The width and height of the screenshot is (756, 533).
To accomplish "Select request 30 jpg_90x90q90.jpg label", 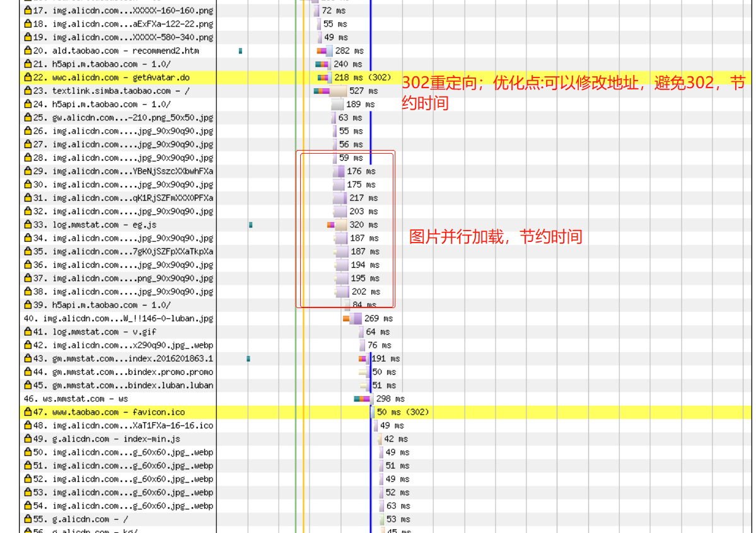I will pyautogui.click(x=124, y=185).
